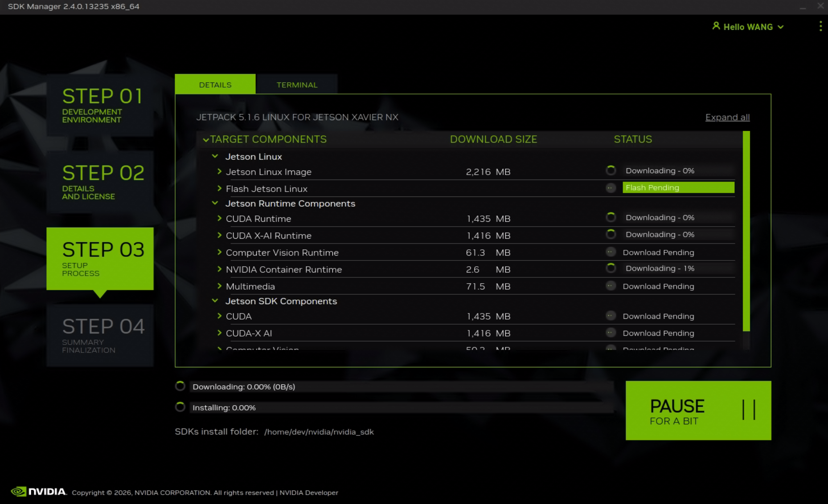Screen dimensions: 828x504
Task: Expand the Computer Vision Runtime row
Action: [219, 252]
